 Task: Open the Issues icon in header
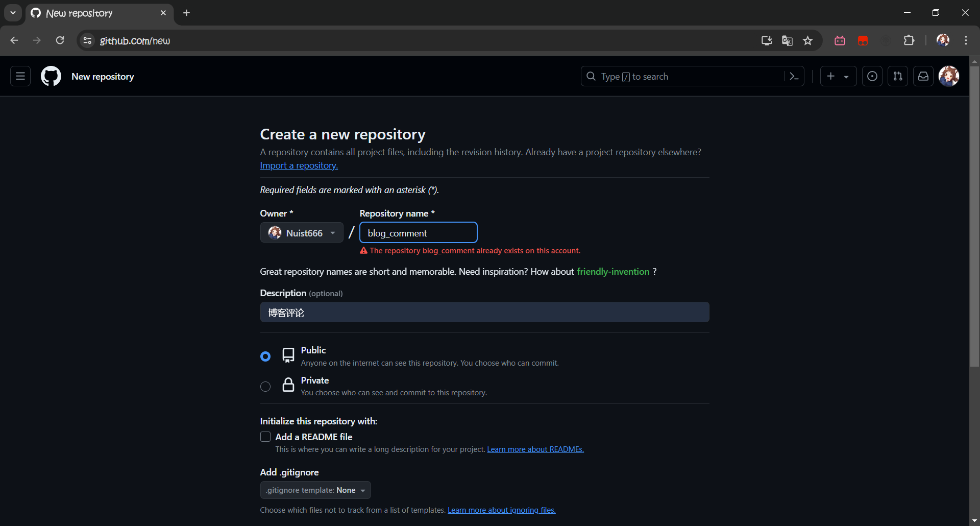[x=872, y=76]
